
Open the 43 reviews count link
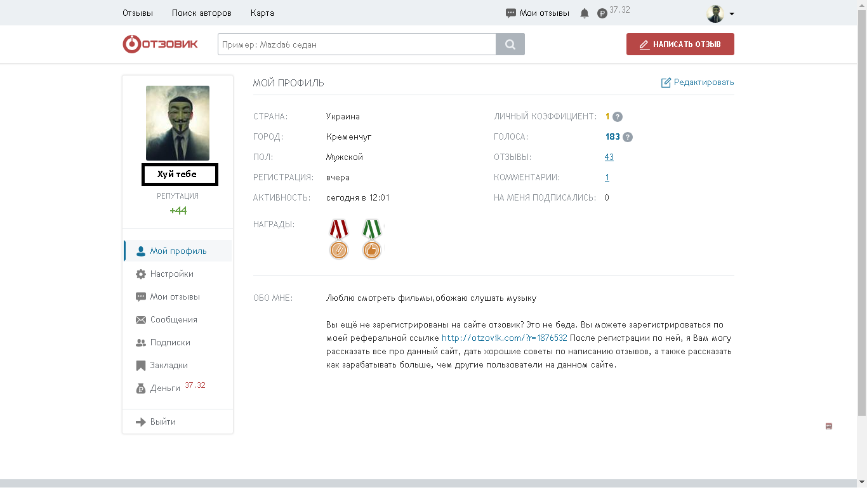(x=609, y=157)
